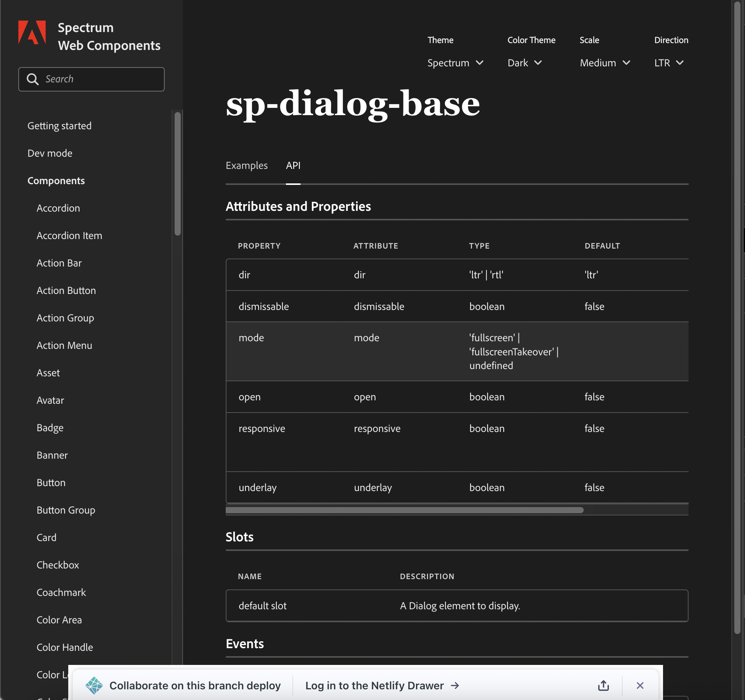Open Log in to the Netlify Drawer

(374, 686)
